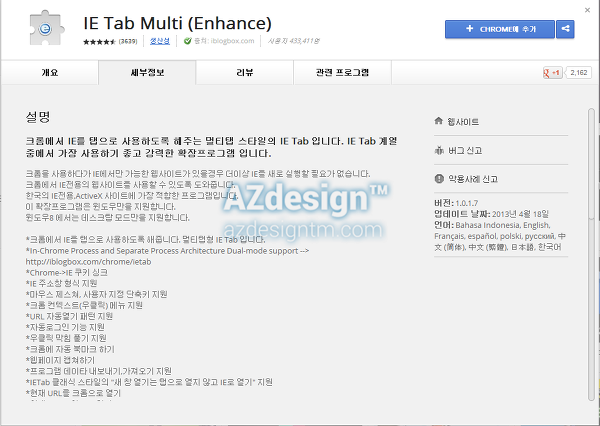Click the IE Tab Multi (Enhance) title

(178, 23)
